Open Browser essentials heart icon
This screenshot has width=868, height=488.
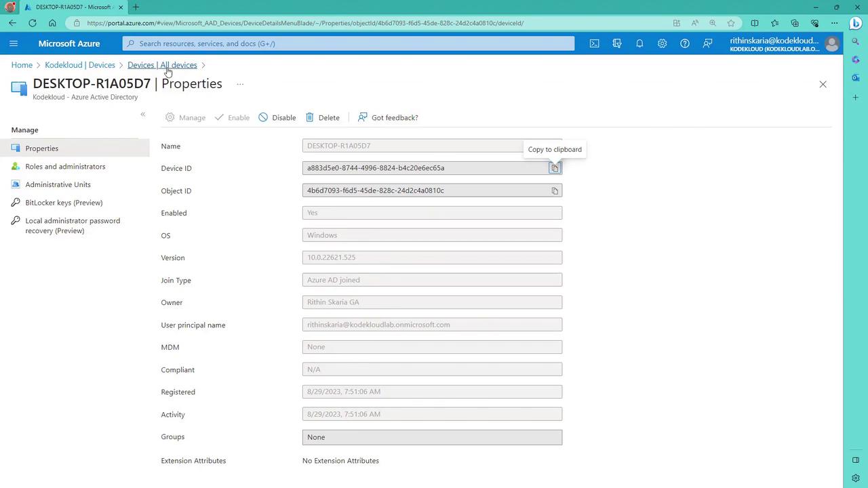click(x=815, y=23)
